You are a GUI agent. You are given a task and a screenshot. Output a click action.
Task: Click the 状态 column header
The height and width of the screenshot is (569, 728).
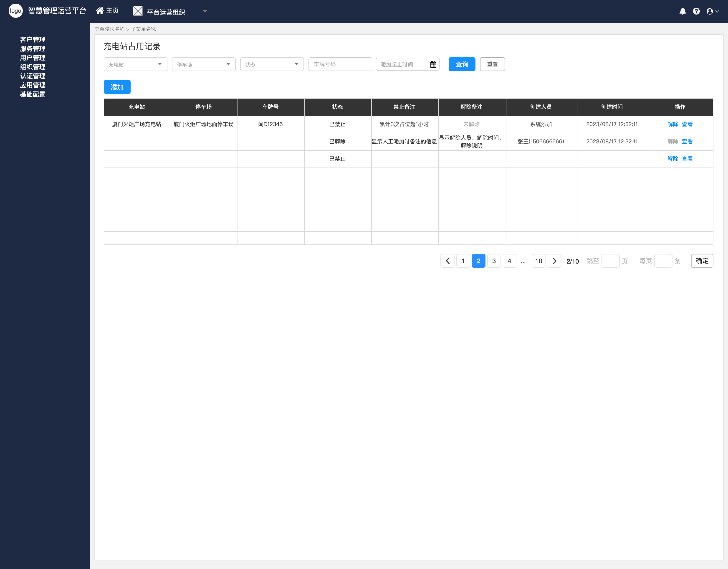(x=338, y=107)
